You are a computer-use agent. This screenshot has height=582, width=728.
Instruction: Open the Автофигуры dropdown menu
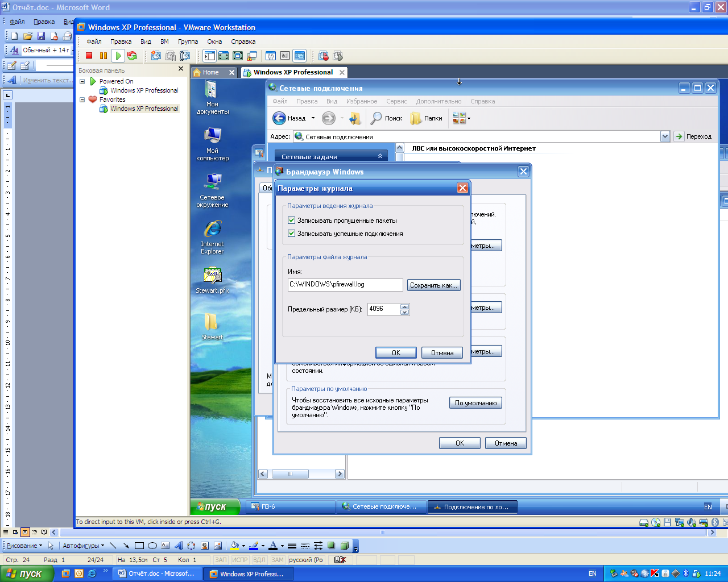(83, 546)
